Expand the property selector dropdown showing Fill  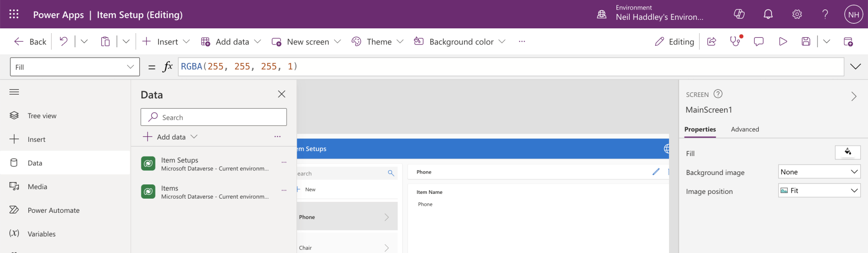(75, 67)
